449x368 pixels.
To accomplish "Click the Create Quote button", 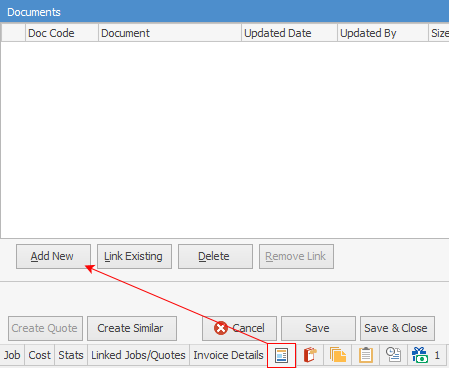I will tap(45, 328).
